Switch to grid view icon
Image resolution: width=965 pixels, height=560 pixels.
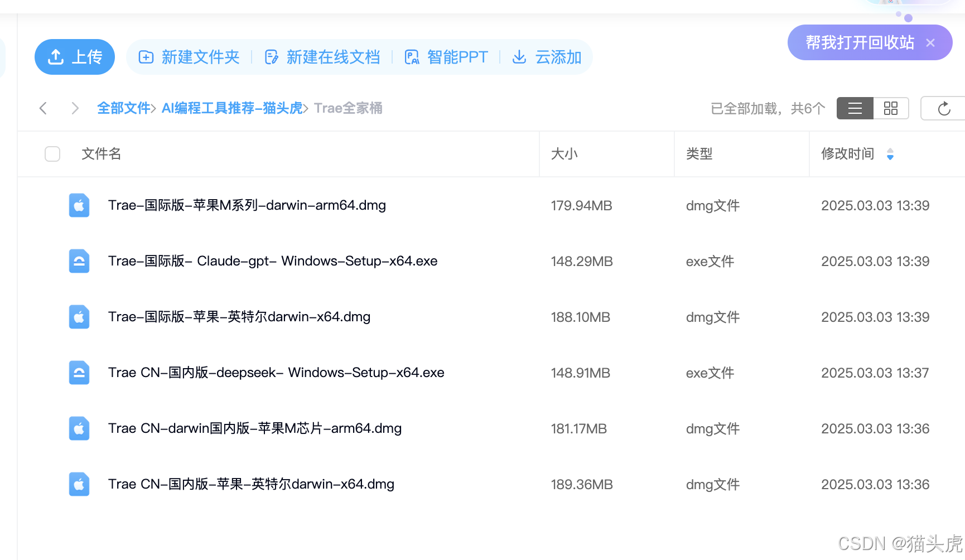(x=891, y=108)
